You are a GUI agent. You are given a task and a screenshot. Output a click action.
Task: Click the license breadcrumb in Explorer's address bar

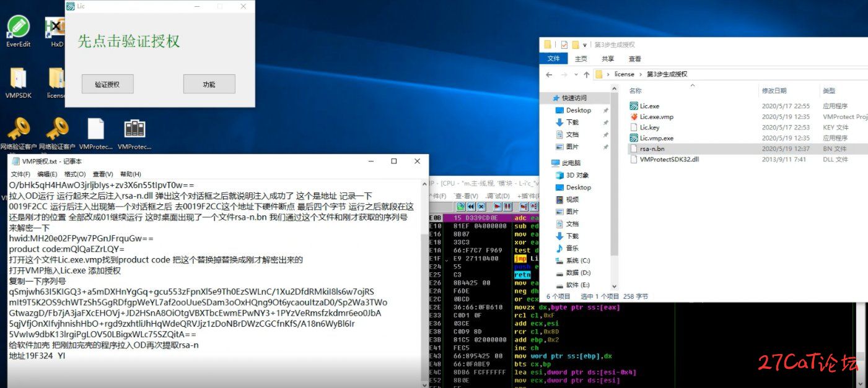[x=624, y=74]
